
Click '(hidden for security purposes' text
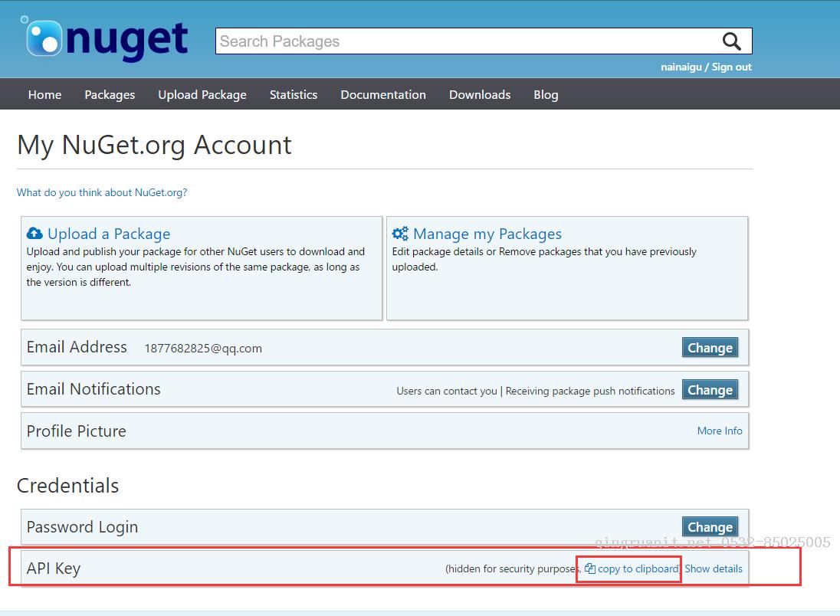pos(512,568)
